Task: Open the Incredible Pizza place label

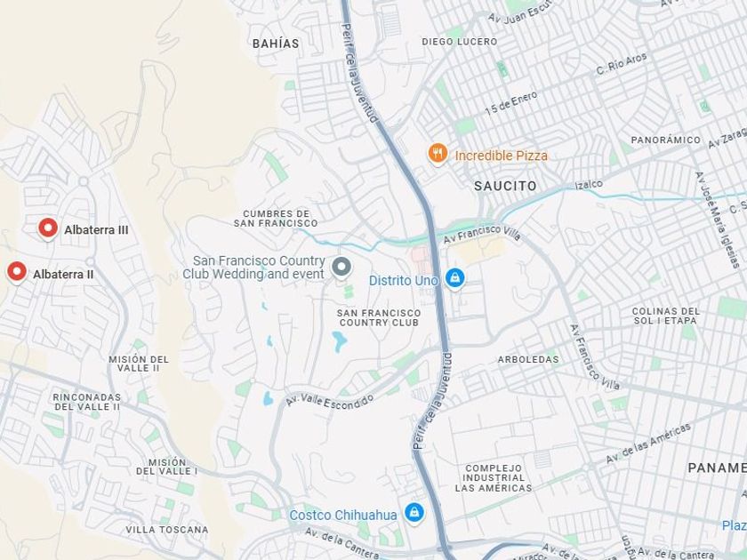Action: tap(502, 156)
